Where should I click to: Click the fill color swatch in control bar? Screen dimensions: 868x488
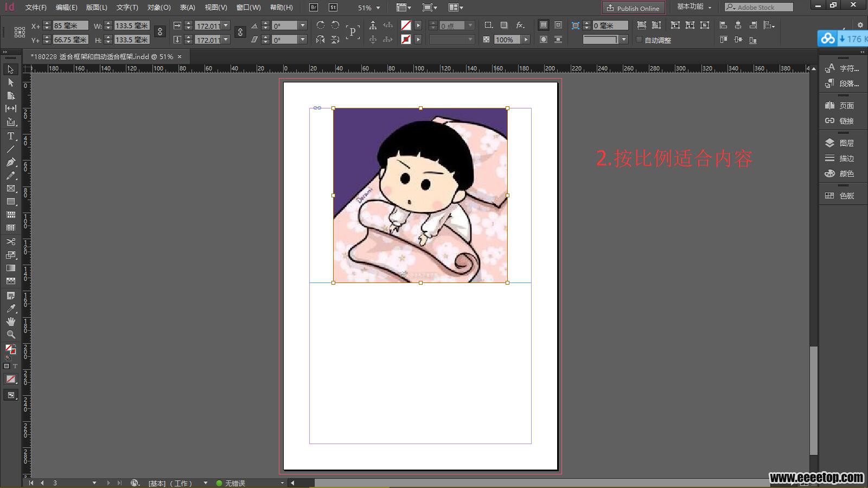pos(406,25)
